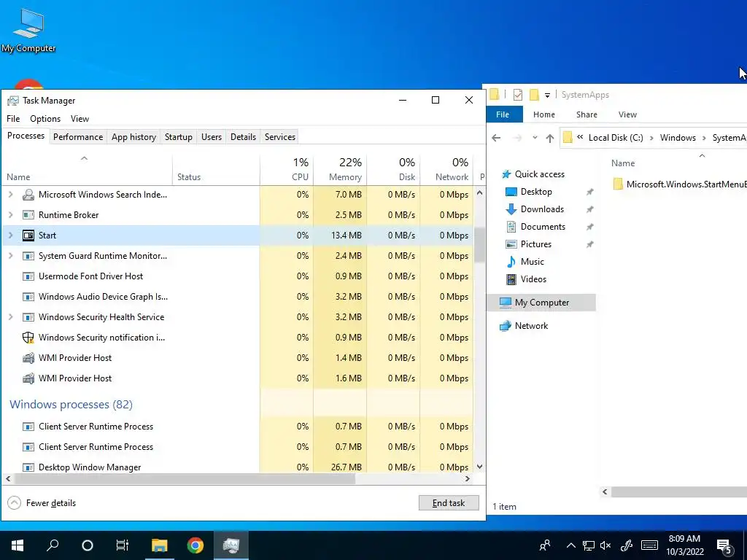Switch to the Users tab
Viewport: 747px width, 560px height.
point(212,137)
